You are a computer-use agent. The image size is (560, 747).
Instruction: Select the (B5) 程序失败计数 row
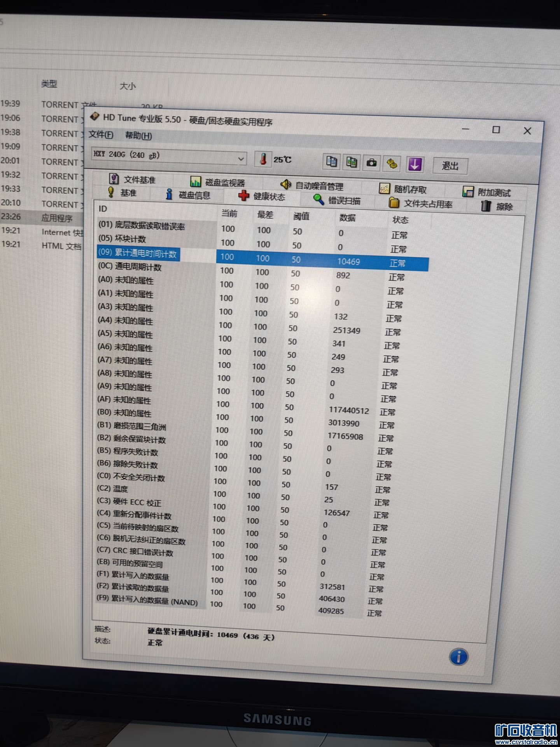pyautogui.click(x=245, y=456)
